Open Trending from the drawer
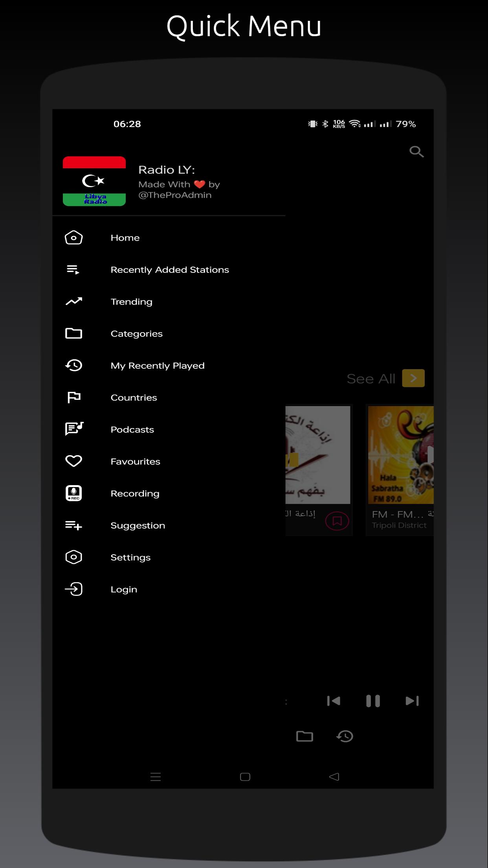Image resolution: width=488 pixels, height=868 pixels. [131, 302]
